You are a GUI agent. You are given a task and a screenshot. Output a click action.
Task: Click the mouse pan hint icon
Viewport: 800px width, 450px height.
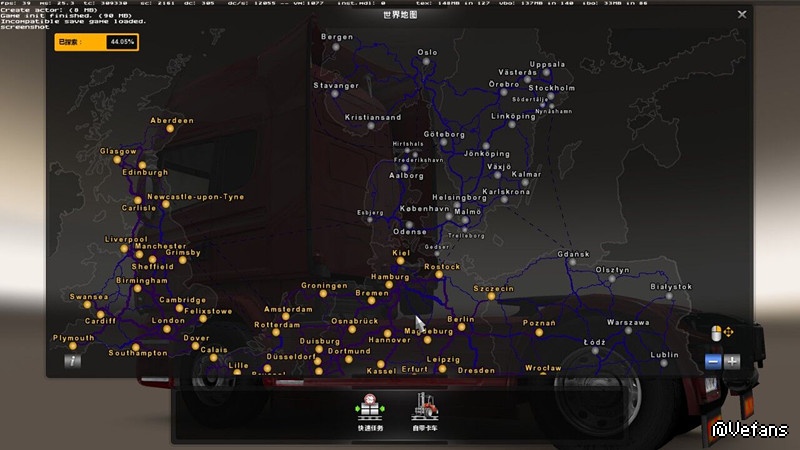[x=722, y=333]
